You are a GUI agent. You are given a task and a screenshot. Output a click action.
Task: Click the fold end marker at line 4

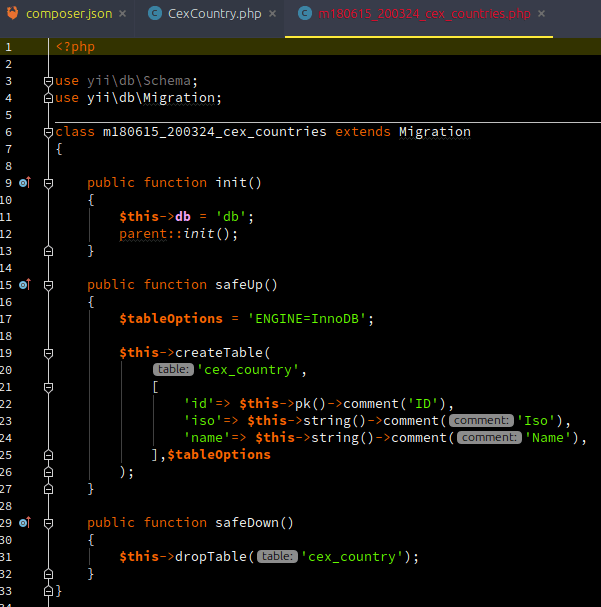pyautogui.click(x=48, y=98)
